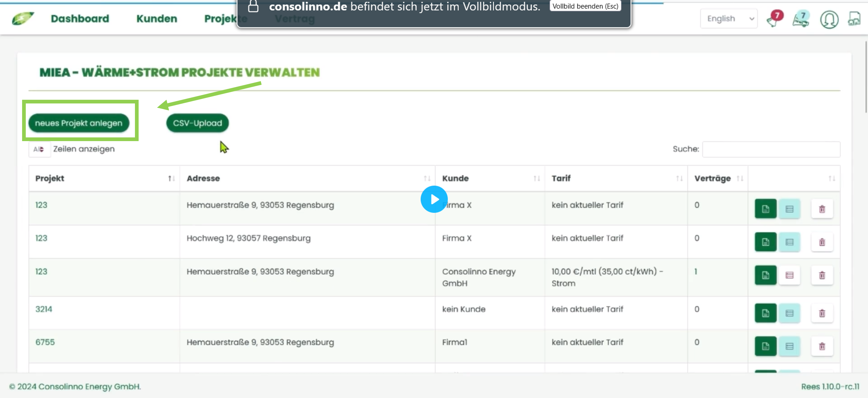Click the CSV-Upload button
Viewport: 868px width, 398px height.
[198, 123]
